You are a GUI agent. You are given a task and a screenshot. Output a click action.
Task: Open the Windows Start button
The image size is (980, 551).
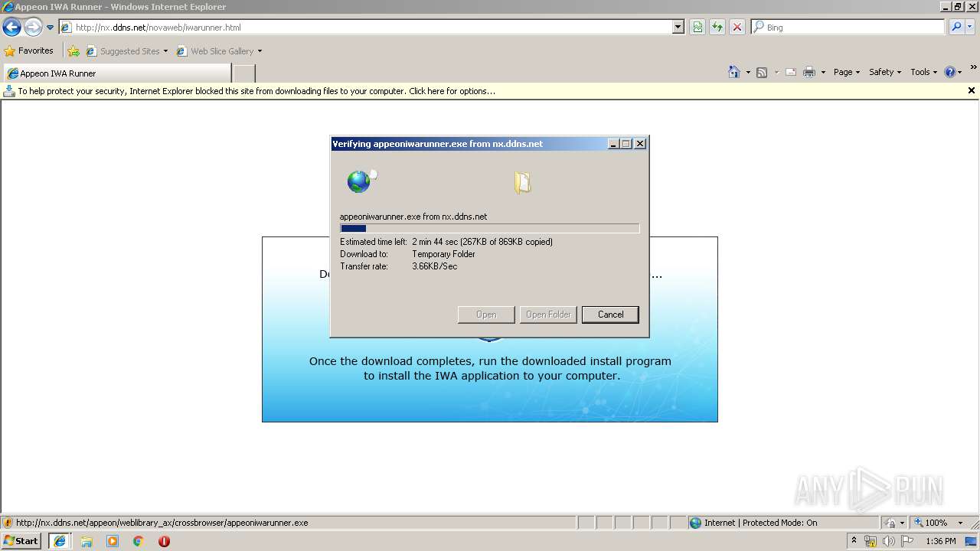tap(21, 541)
